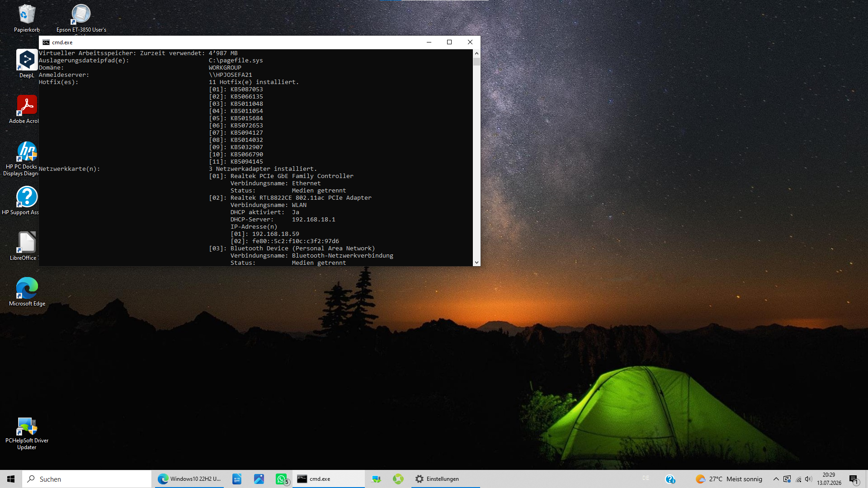Viewport: 868px width, 488px height.
Task: Open the notification center icon
Action: click(854, 479)
